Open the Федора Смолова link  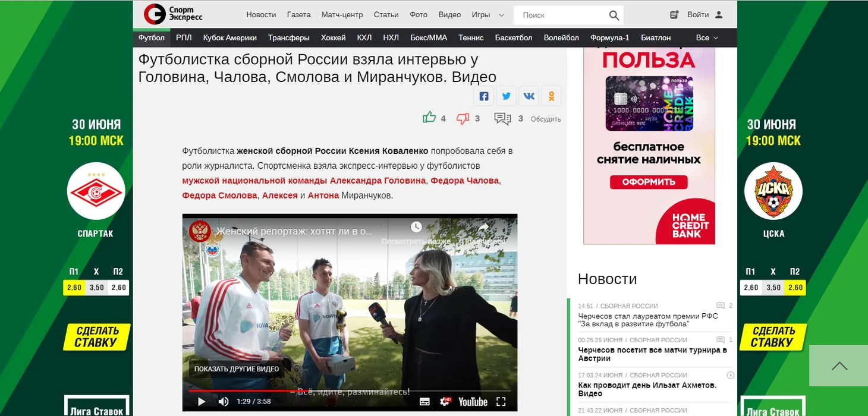coord(220,196)
